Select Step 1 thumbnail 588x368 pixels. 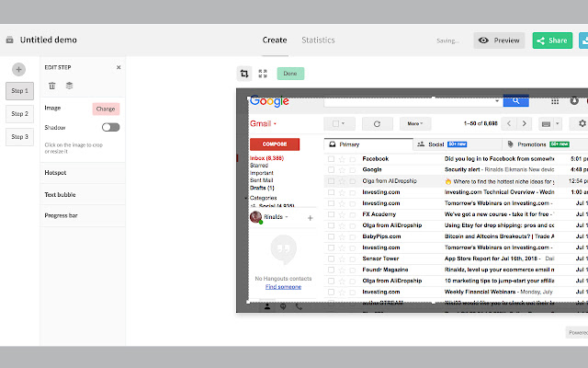tap(19, 91)
